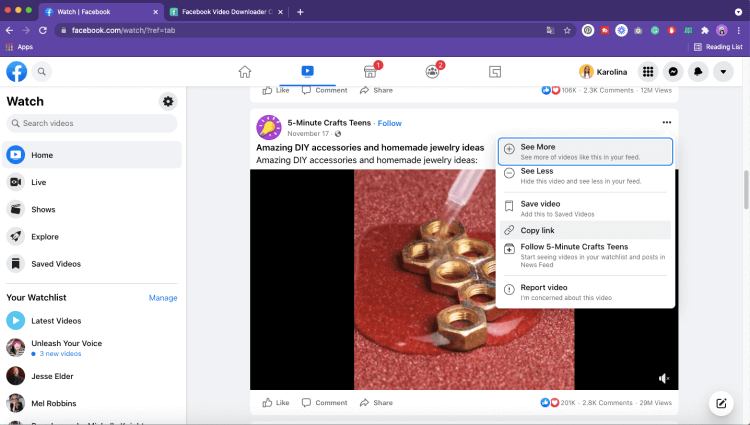
Task: Share the 5-Minute Crafts video post
Action: pos(376,403)
